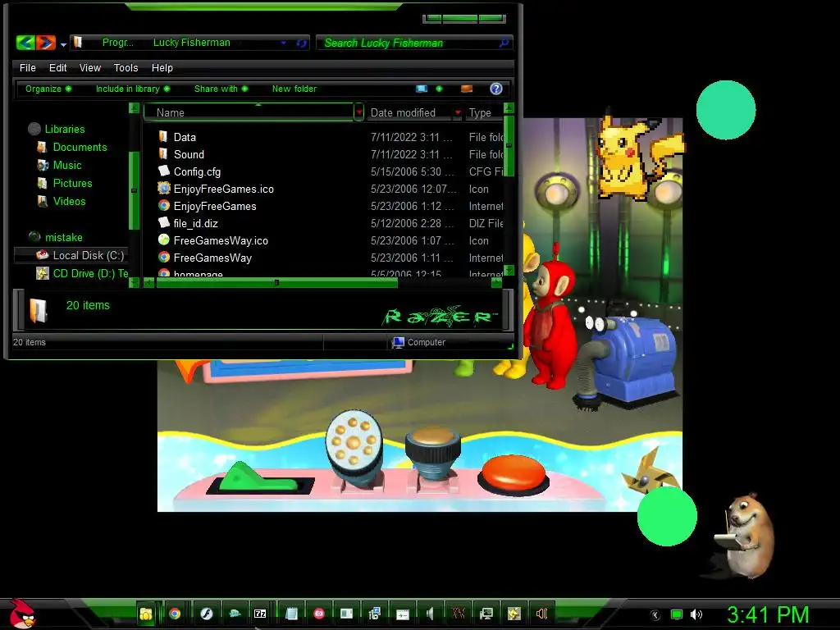Select Libraries in the navigation pane
840x630 pixels.
[64, 129]
